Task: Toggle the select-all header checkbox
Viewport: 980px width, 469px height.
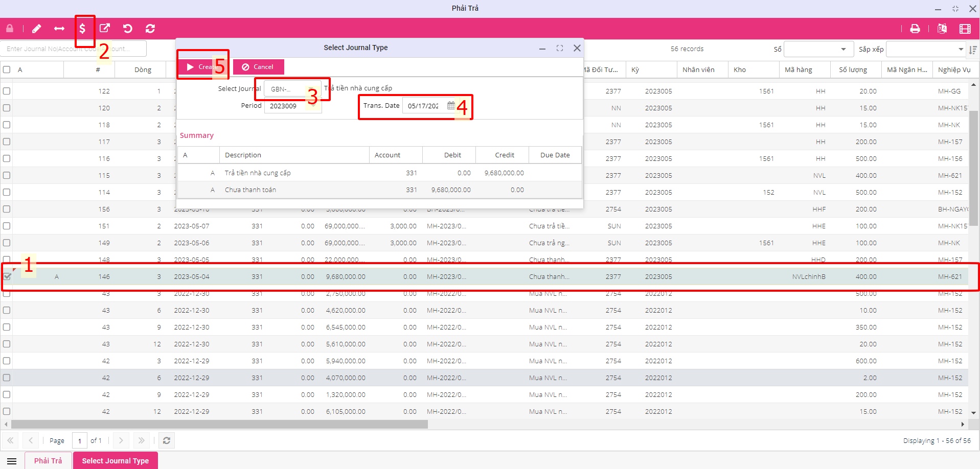Action: (7, 69)
